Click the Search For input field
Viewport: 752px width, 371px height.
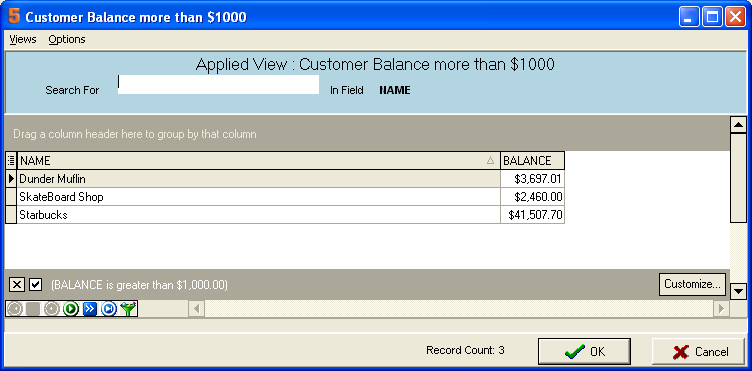coord(218,84)
